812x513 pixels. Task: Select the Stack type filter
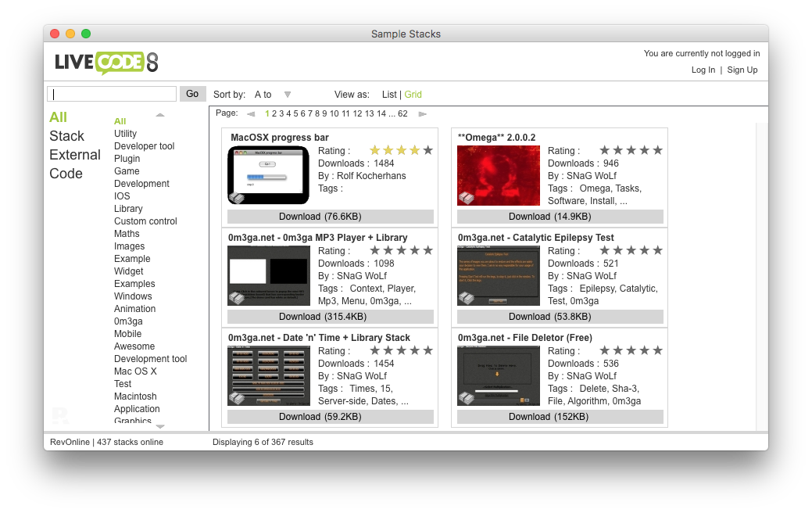[66, 136]
